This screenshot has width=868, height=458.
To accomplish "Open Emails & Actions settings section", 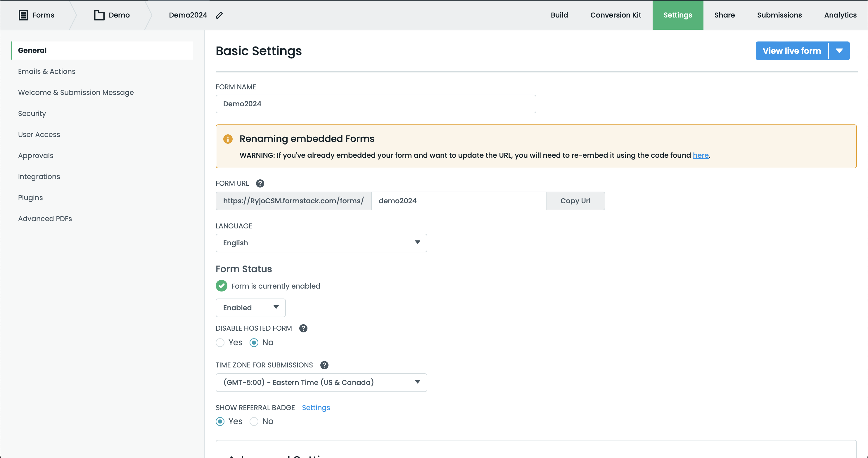I will pos(46,71).
